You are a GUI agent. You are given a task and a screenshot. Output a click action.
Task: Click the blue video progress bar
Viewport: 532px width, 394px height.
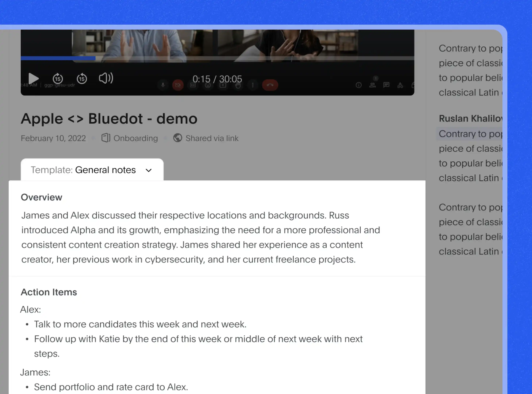coord(58,58)
